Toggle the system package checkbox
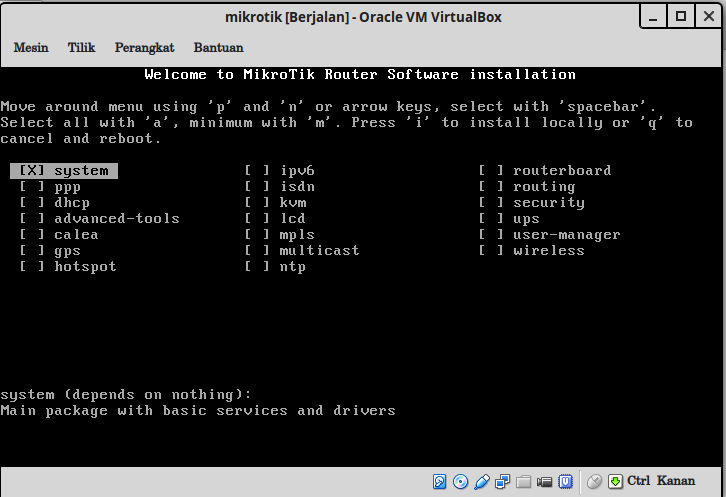 tap(31, 170)
